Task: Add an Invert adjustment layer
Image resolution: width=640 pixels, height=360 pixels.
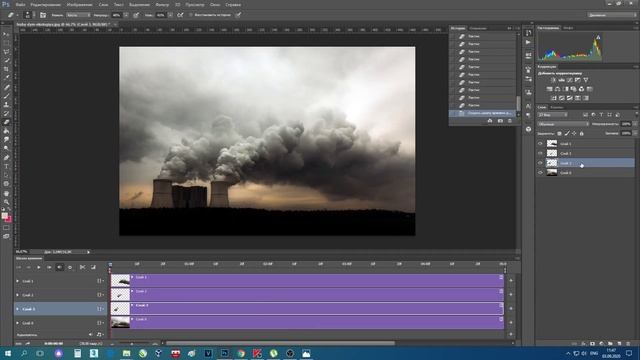Action: click(553, 98)
